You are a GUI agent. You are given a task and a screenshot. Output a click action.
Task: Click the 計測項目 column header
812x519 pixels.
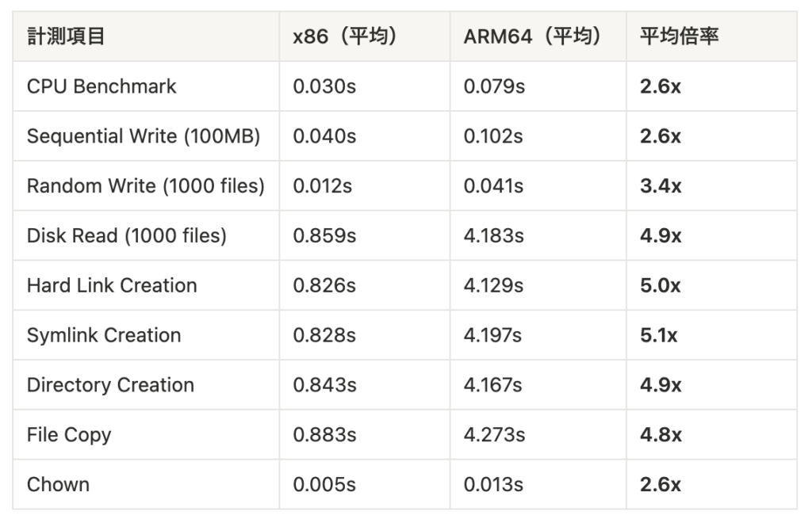[x=66, y=36]
